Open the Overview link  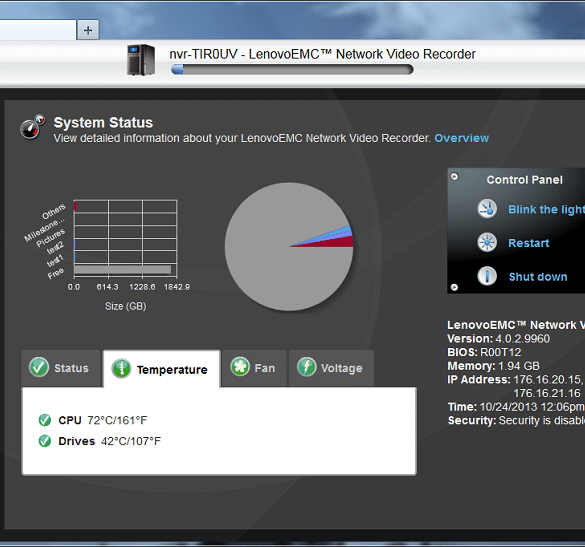tap(462, 138)
